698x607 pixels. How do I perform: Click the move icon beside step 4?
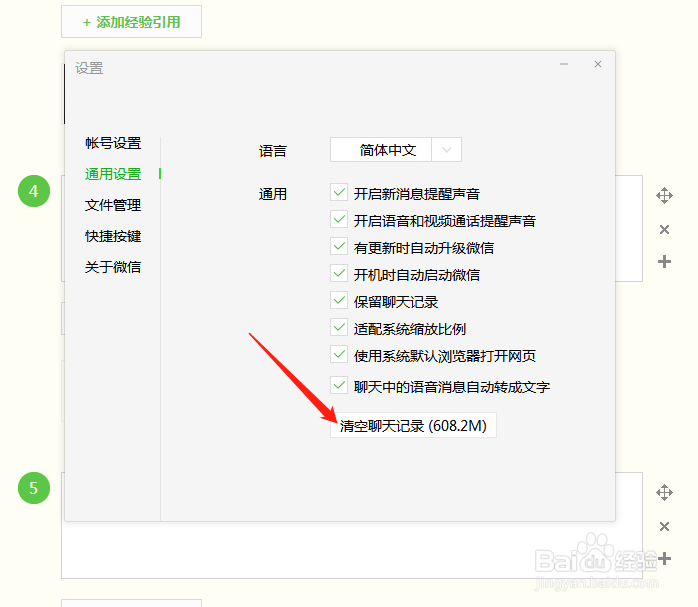tap(664, 195)
